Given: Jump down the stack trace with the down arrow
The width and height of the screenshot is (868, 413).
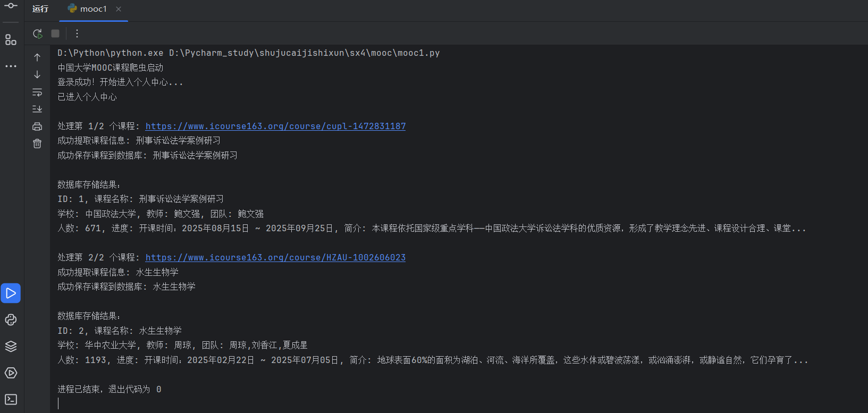Looking at the screenshot, I should point(37,74).
